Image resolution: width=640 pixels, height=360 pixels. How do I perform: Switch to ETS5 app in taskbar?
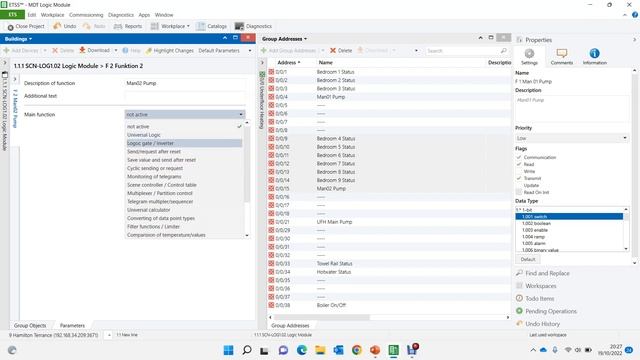click(x=393, y=350)
